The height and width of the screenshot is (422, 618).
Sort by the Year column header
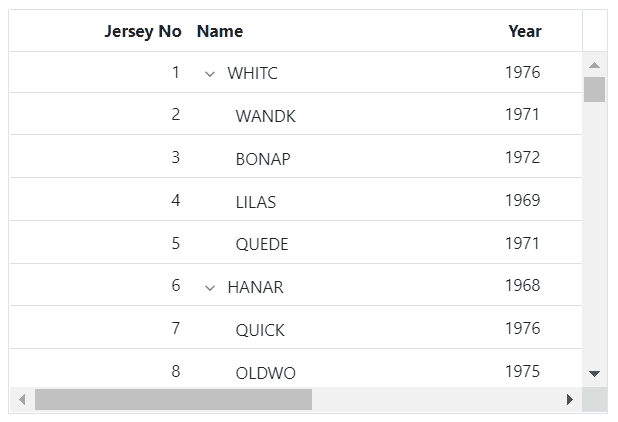pos(524,31)
